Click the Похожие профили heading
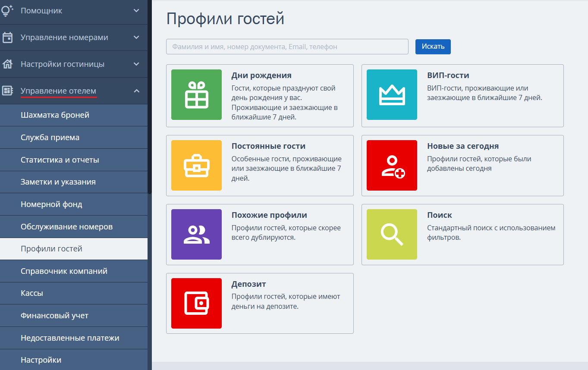Screen dimensions: 588x370 point(269,215)
